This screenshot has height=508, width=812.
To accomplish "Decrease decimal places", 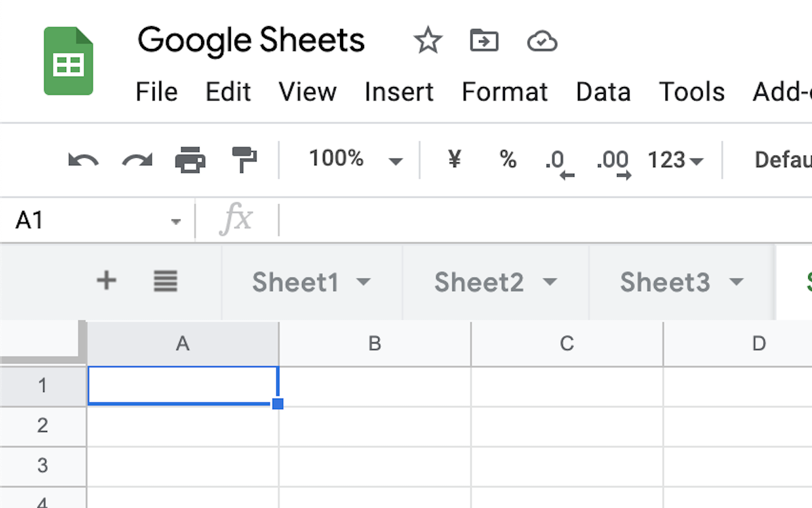I will [557, 159].
